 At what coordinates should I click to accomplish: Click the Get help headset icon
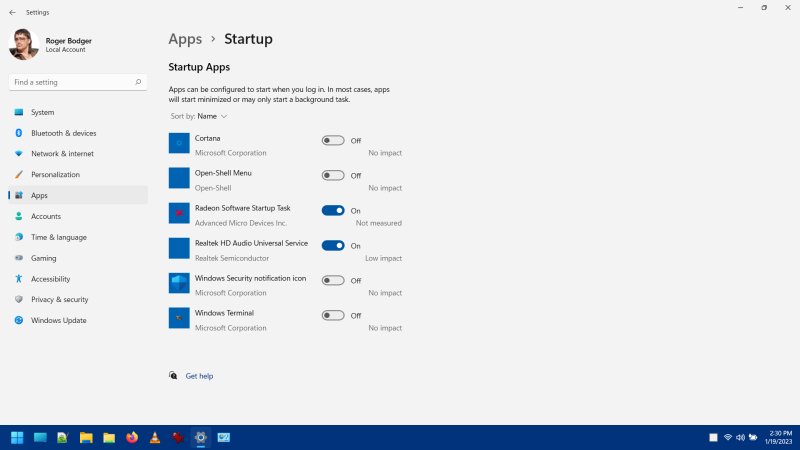point(173,376)
